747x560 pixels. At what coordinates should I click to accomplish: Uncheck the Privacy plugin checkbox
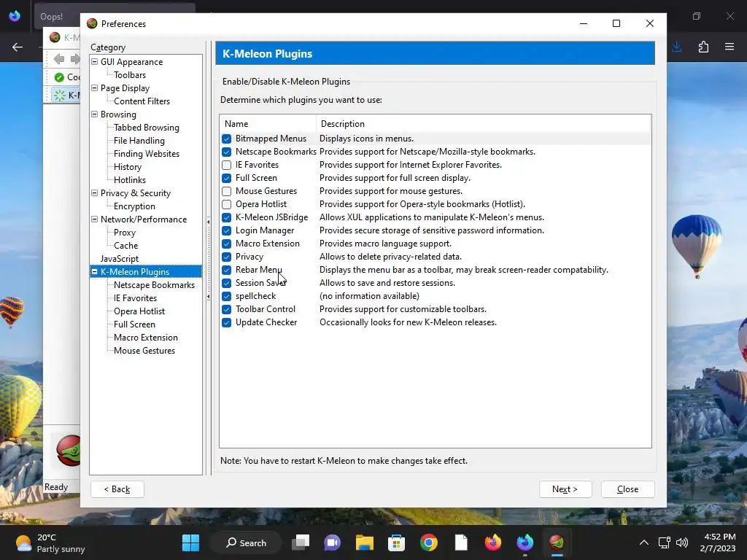(x=227, y=257)
